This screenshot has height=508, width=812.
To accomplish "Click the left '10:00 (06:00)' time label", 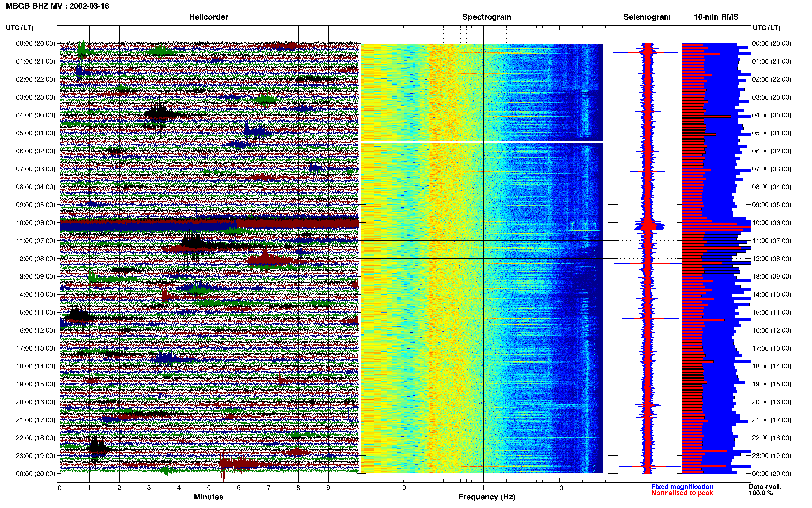I will [36, 223].
